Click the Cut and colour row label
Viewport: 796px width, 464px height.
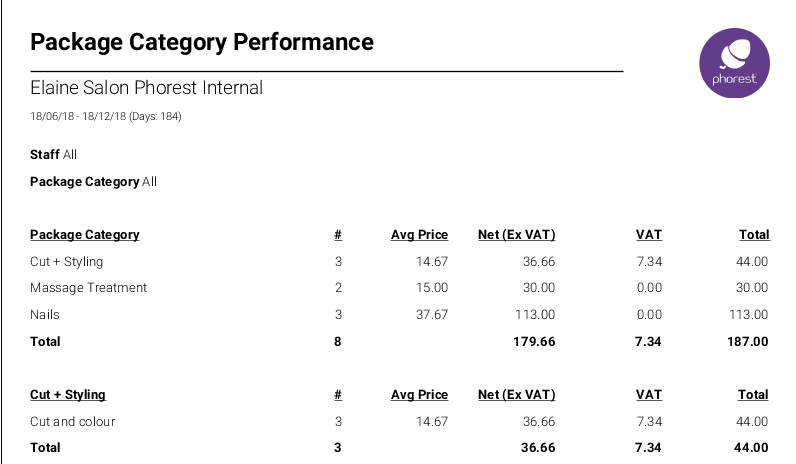point(73,421)
